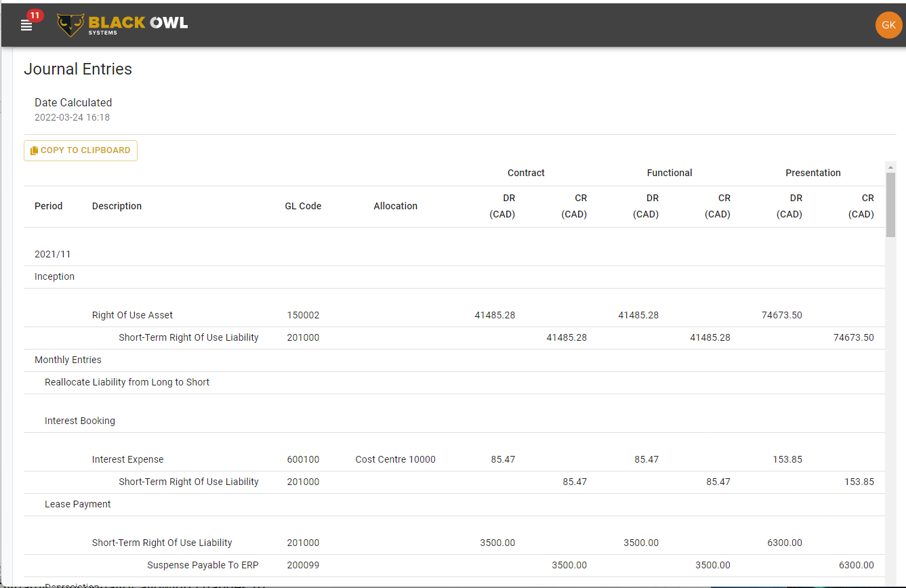Image resolution: width=906 pixels, height=588 pixels.
Task: Click the Allocation column header
Action: [x=395, y=206]
